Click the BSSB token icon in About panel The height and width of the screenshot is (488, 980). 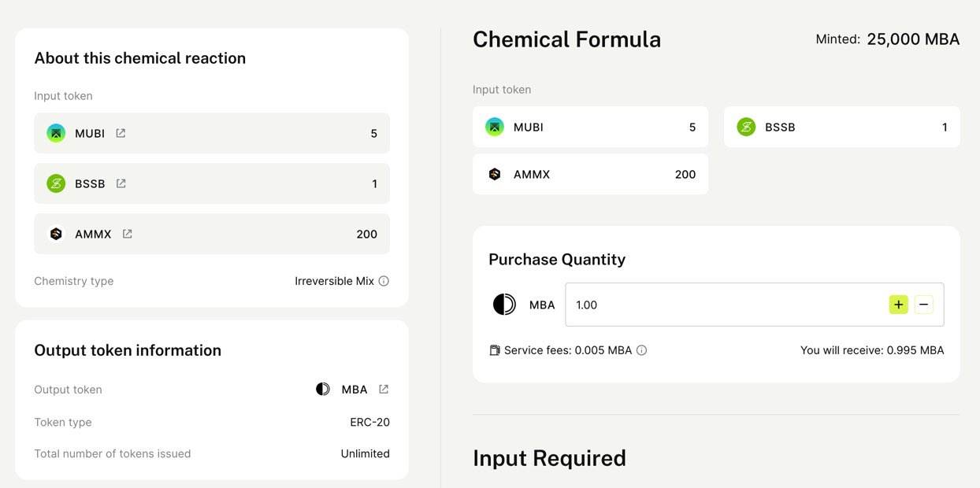pyautogui.click(x=55, y=183)
